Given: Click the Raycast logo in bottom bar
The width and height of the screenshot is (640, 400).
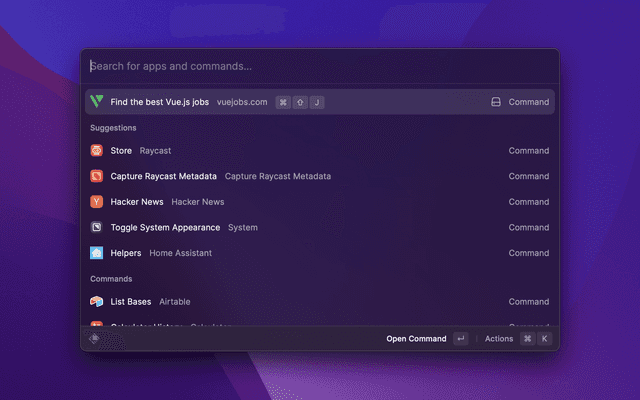Looking at the screenshot, I should click(x=95, y=339).
